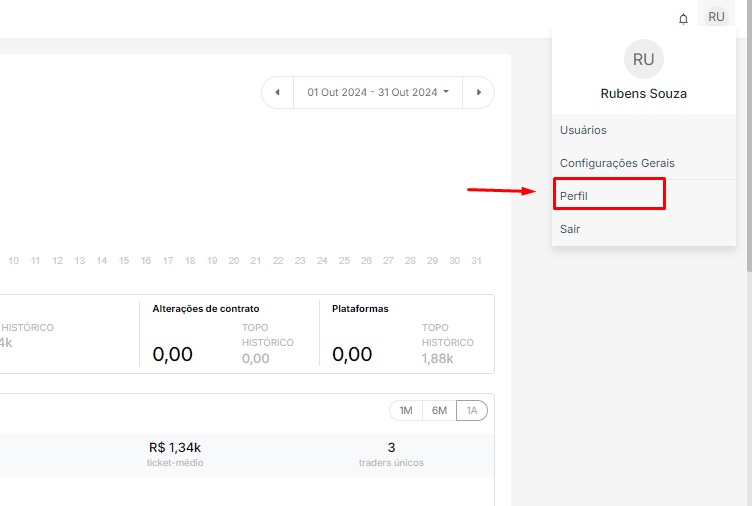Click day 31 on chart axis
Viewport: 752px width, 506px height.
(477, 261)
